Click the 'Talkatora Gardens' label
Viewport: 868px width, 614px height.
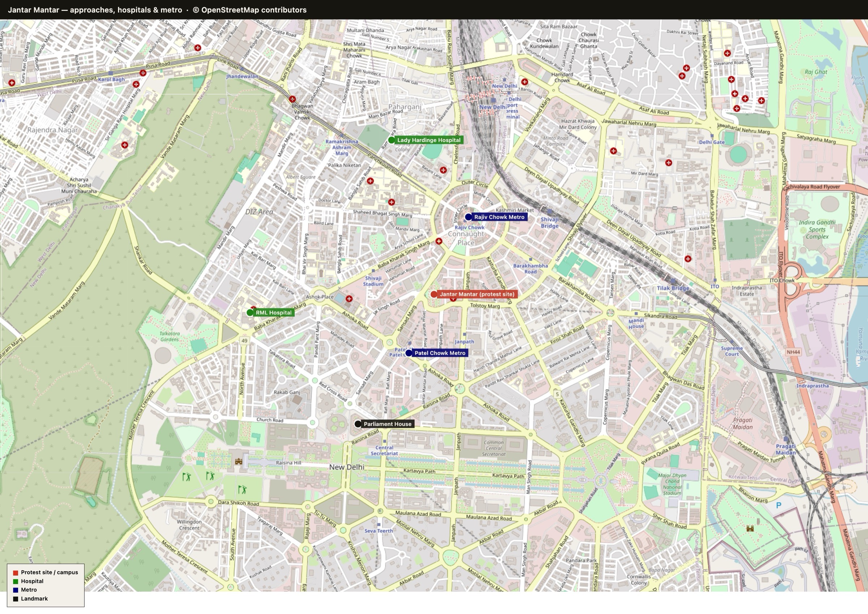169,337
